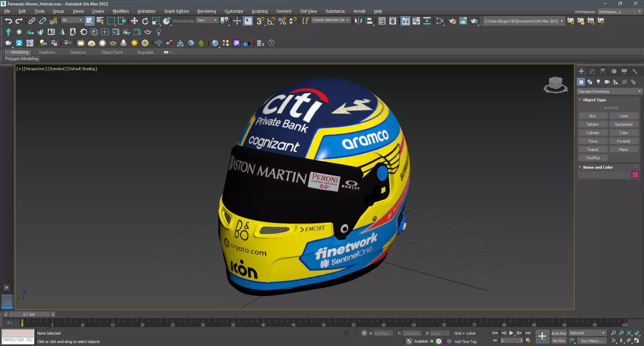Select the Cameras category icon
Viewport: 644px width, 346px height.
pyautogui.click(x=607, y=82)
